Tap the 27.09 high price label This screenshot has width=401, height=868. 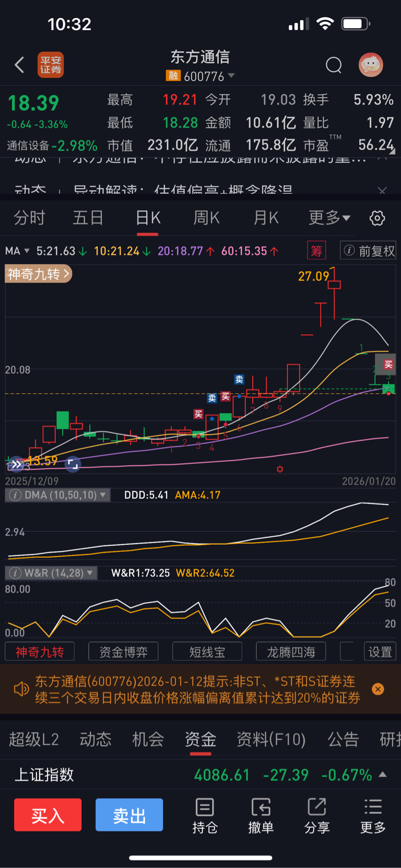pos(313,276)
